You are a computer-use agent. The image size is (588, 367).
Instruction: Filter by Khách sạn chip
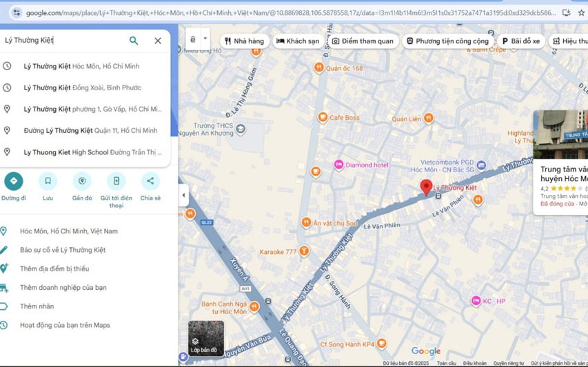click(x=298, y=41)
